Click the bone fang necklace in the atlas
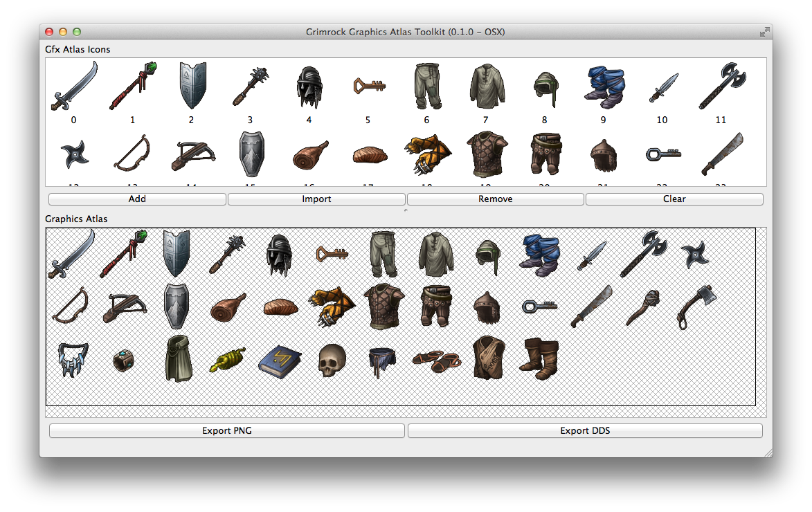 point(73,359)
